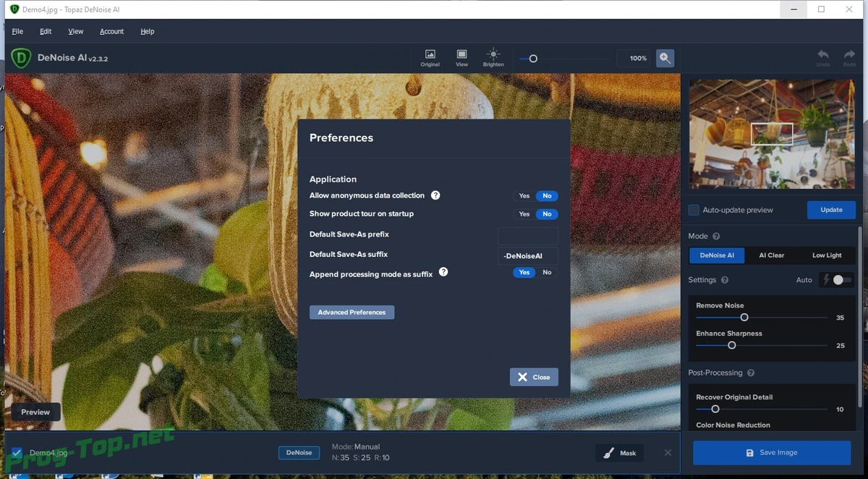Click the DeNoise AI shield logo
The height and width of the screenshot is (479, 868).
tap(21, 58)
